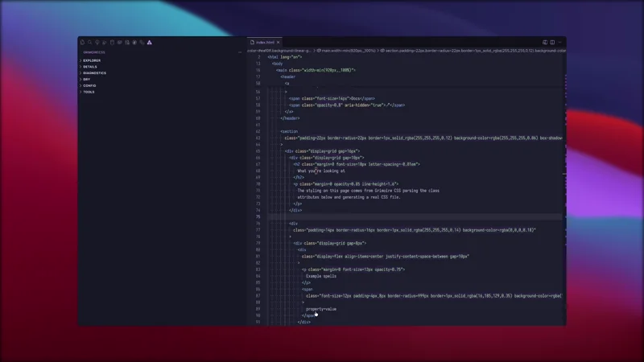Click the line 'The styling on this page comes from Grimoire'

point(369,191)
